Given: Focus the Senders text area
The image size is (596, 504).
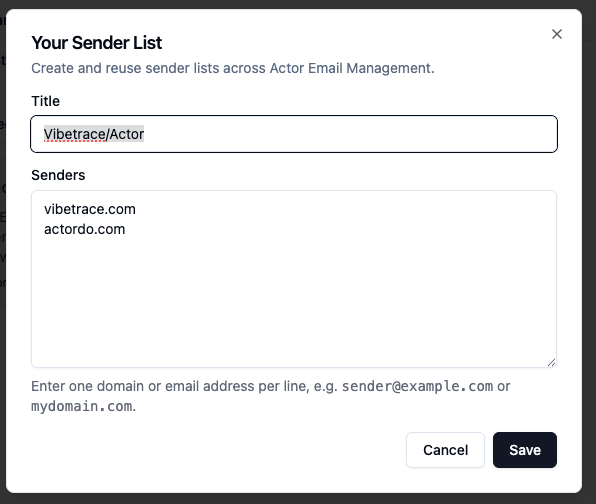Looking at the screenshot, I should (x=294, y=279).
